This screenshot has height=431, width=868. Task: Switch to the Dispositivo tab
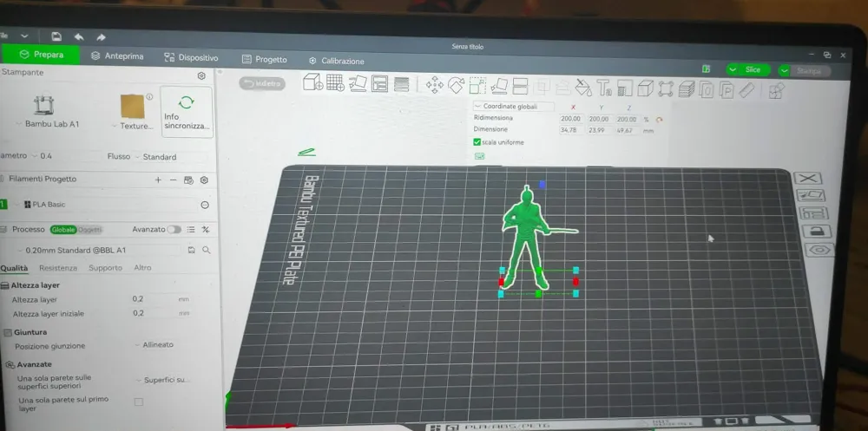192,57
